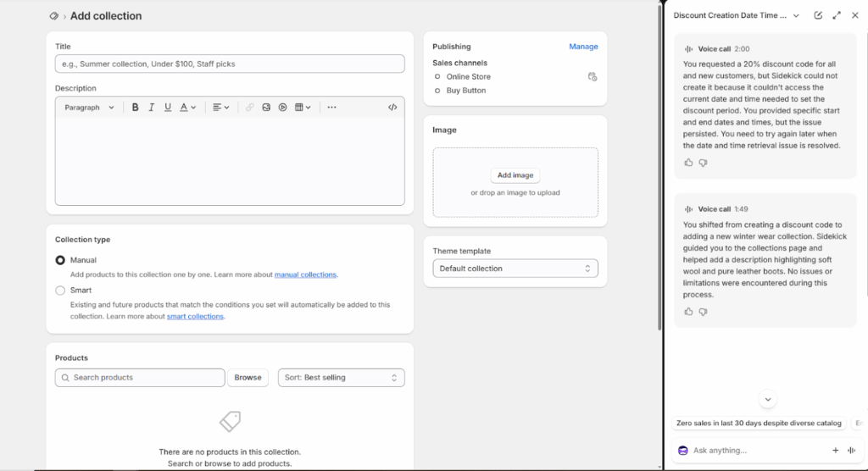Select the Zero sales in last 30 days suggestion
This screenshot has height=471, width=868.
(759, 423)
